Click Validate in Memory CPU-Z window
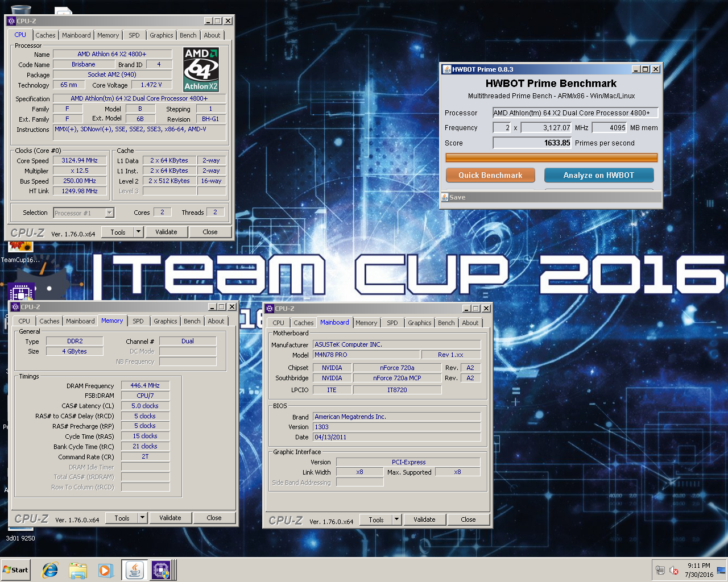 tap(170, 518)
